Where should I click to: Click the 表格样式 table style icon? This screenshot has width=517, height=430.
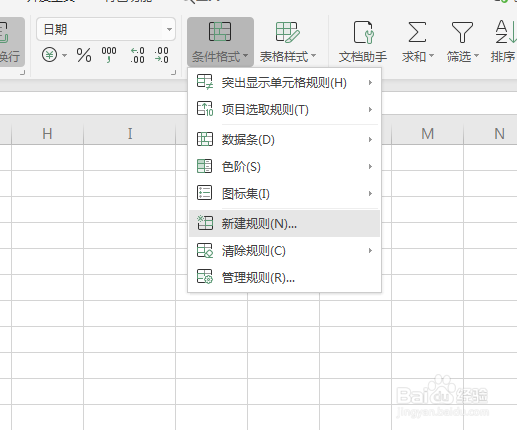click(288, 32)
